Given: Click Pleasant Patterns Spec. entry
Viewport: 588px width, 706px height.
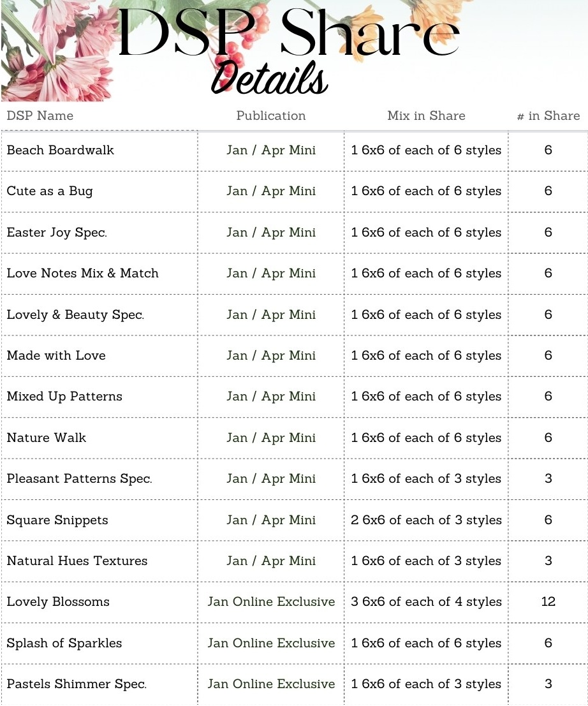Looking at the screenshot, I should [79, 479].
